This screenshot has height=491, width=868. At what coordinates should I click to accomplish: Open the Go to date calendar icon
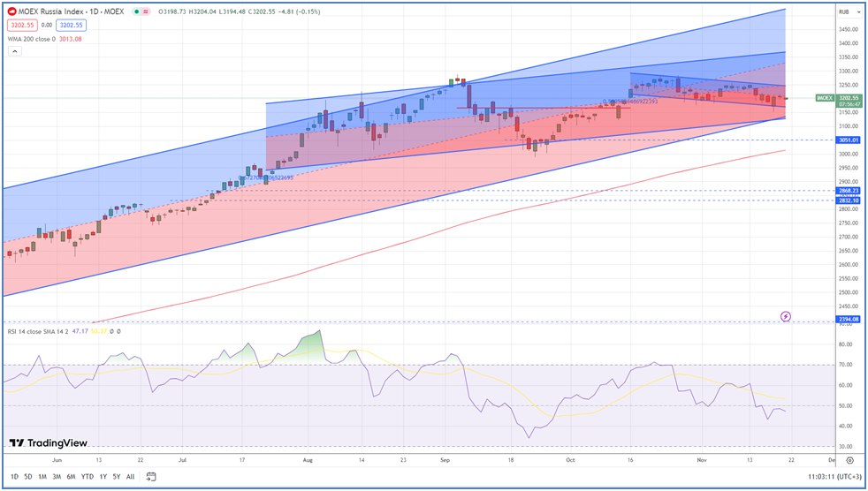(x=151, y=477)
